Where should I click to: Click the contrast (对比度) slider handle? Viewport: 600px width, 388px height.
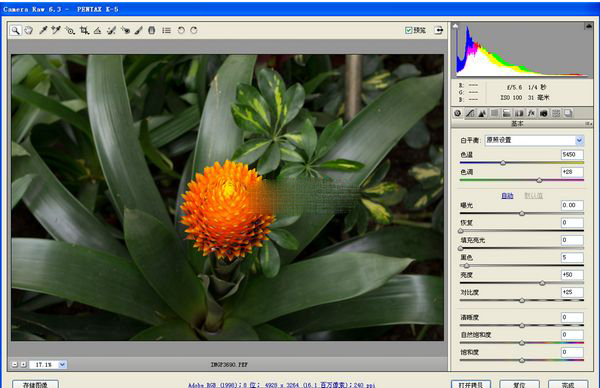(522, 300)
